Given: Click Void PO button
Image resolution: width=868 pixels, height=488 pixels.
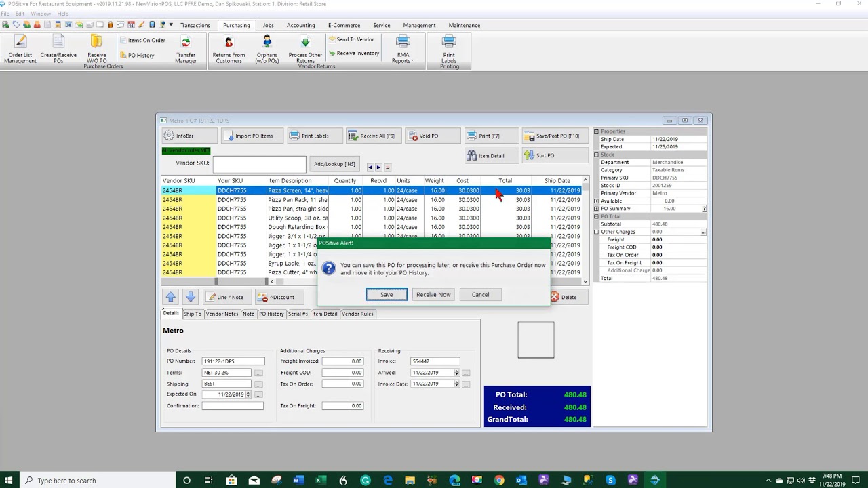Looking at the screenshot, I should pyautogui.click(x=432, y=136).
